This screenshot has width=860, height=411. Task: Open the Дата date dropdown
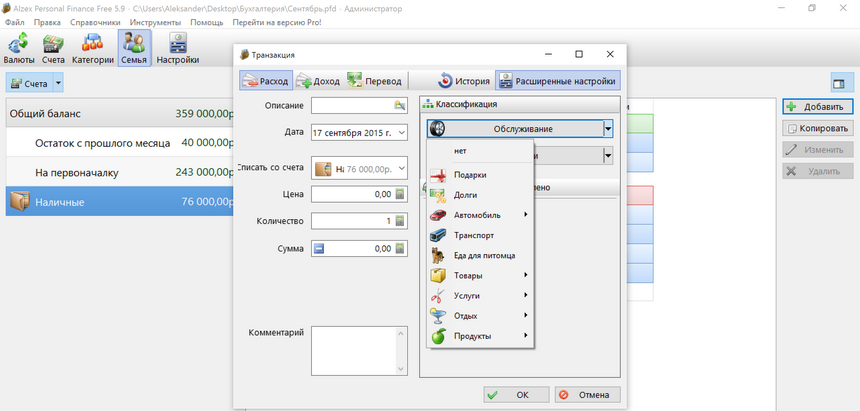coord(401,132)
